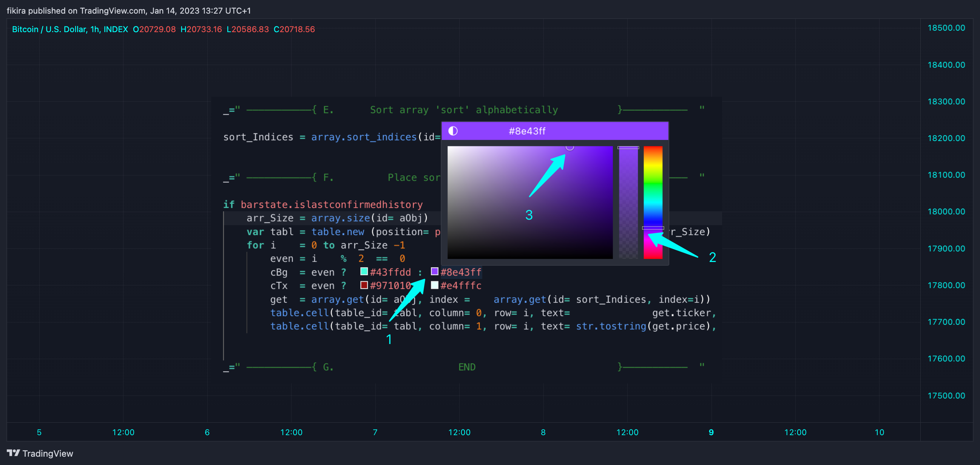Click the 'cTx' variable name

click(279, 286)
